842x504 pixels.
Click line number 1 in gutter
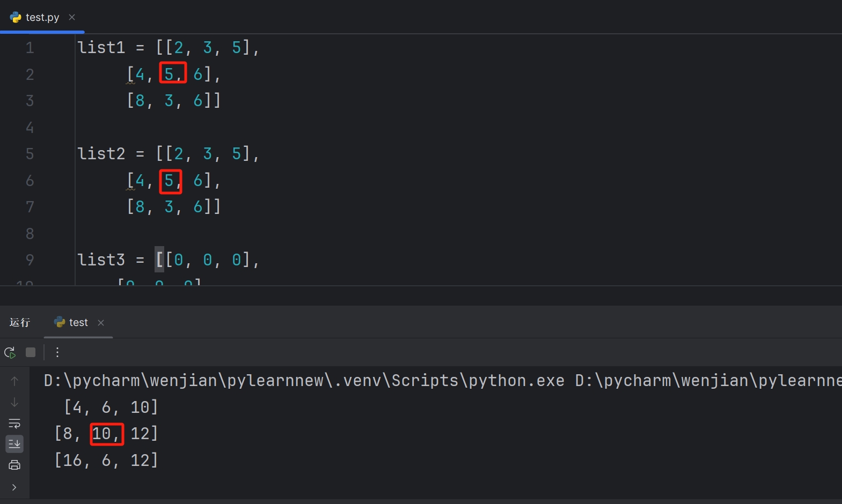tap(30, 48)
